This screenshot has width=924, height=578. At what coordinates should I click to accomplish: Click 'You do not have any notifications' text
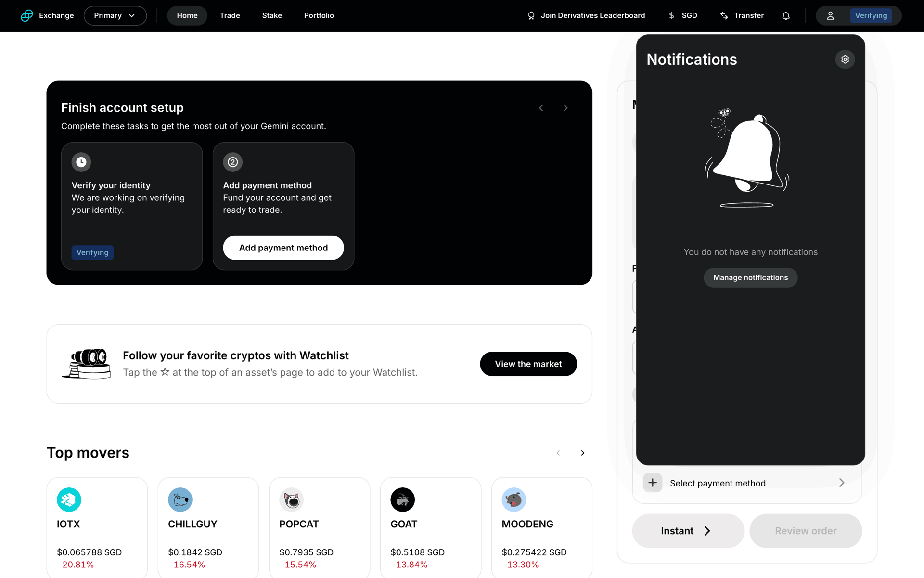tap(751, 252)
